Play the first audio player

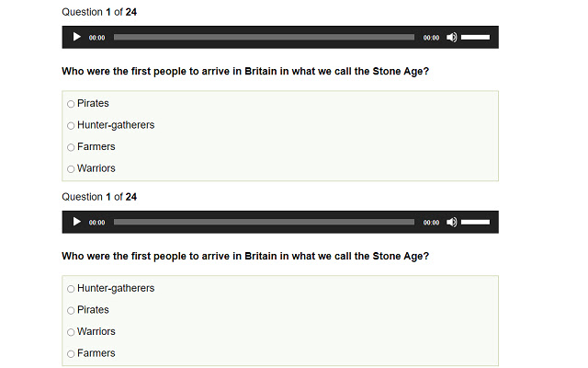[77, 38]
